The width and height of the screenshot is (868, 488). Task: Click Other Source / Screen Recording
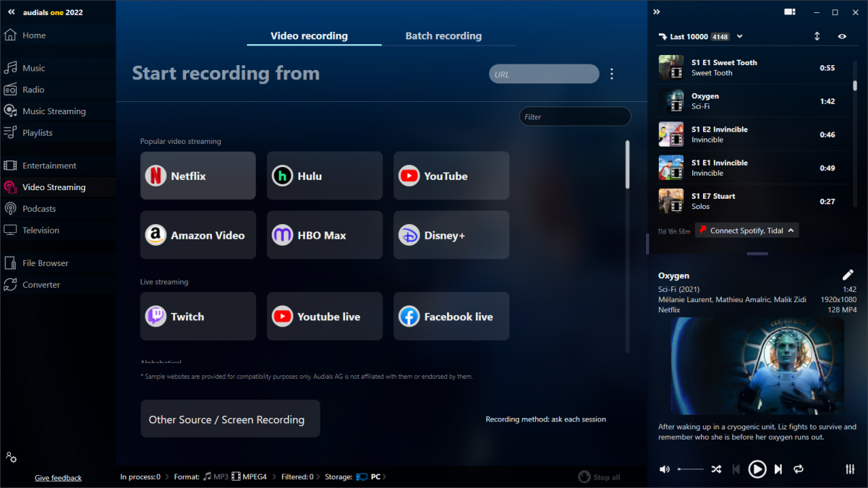(230, 419)
